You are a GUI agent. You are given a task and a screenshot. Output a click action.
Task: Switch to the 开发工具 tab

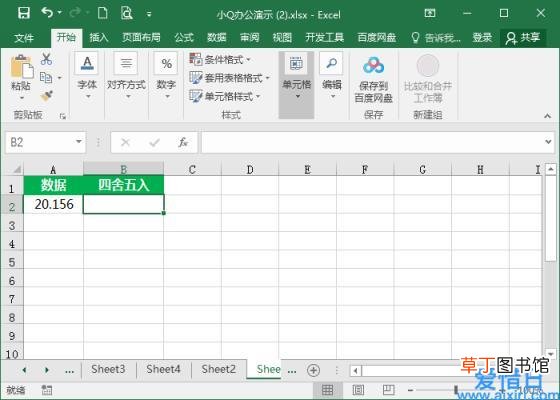[x=324, y=38]
